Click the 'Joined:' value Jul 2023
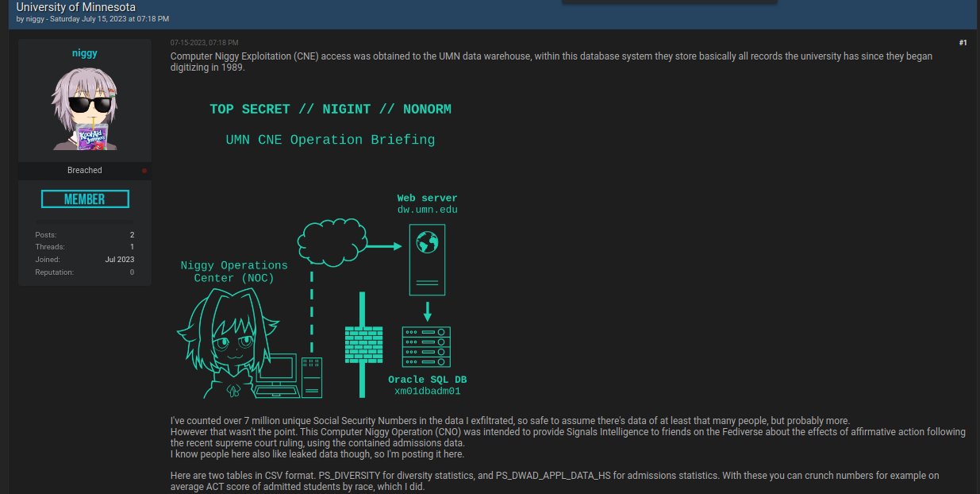This screenshot has height=494, width=980. [x=120, y=260]
